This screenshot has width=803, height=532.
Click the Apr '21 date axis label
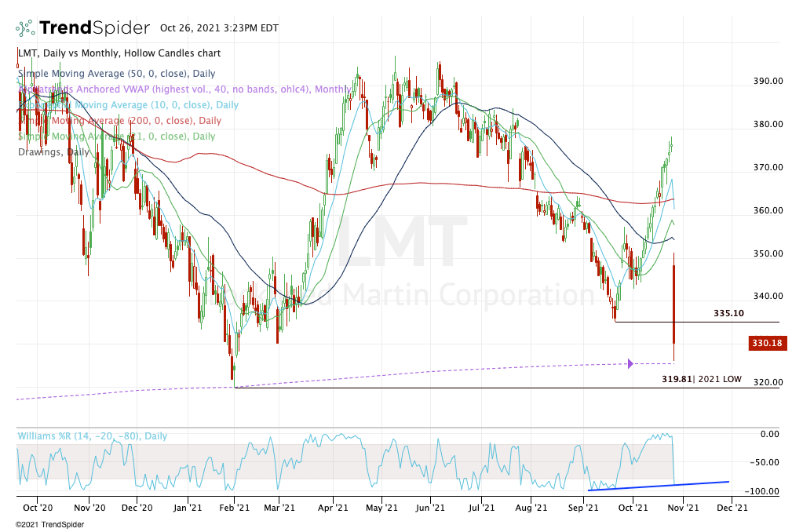point(333,508)
